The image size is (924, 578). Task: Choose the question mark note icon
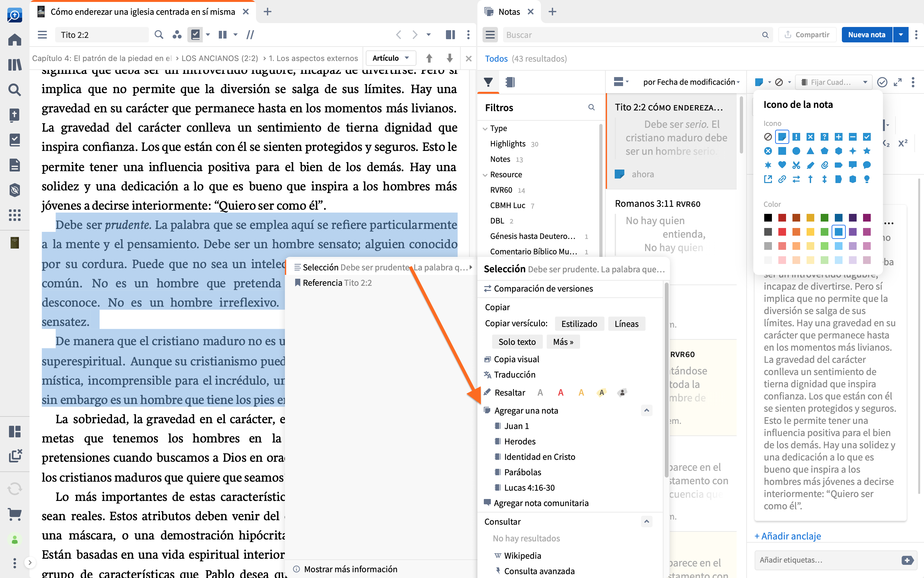point(824,137)
